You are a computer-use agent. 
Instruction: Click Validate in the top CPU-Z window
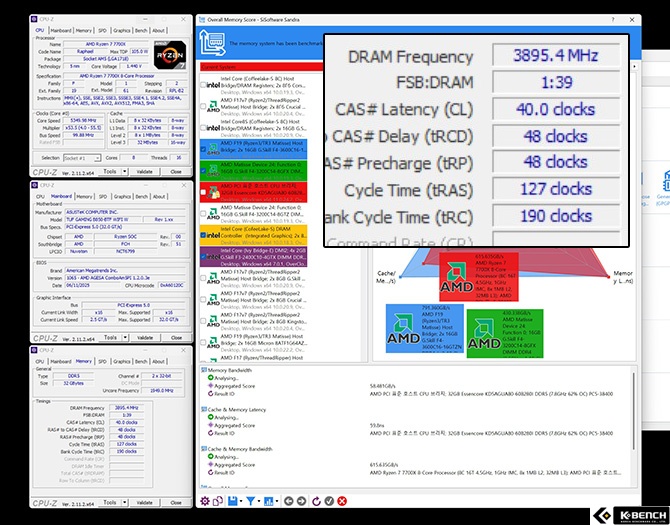click(144, 172)
